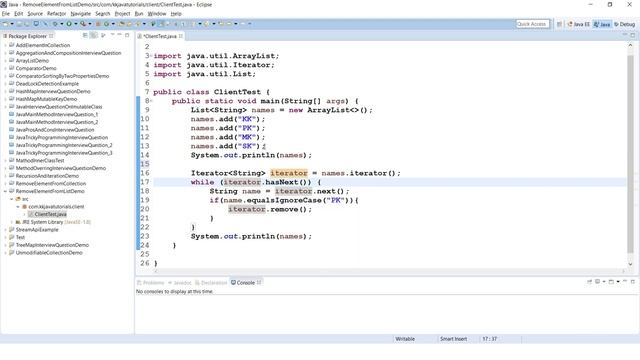Collapse the main method fold at line 8

pos(151,101)
